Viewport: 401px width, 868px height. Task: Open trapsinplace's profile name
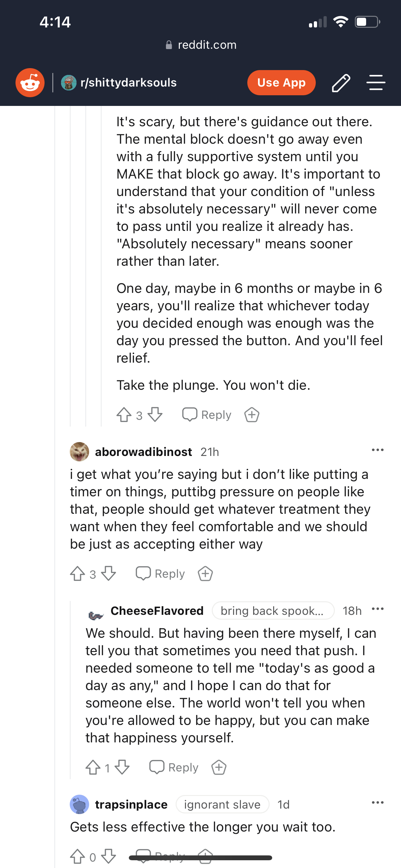coord(131,804)
